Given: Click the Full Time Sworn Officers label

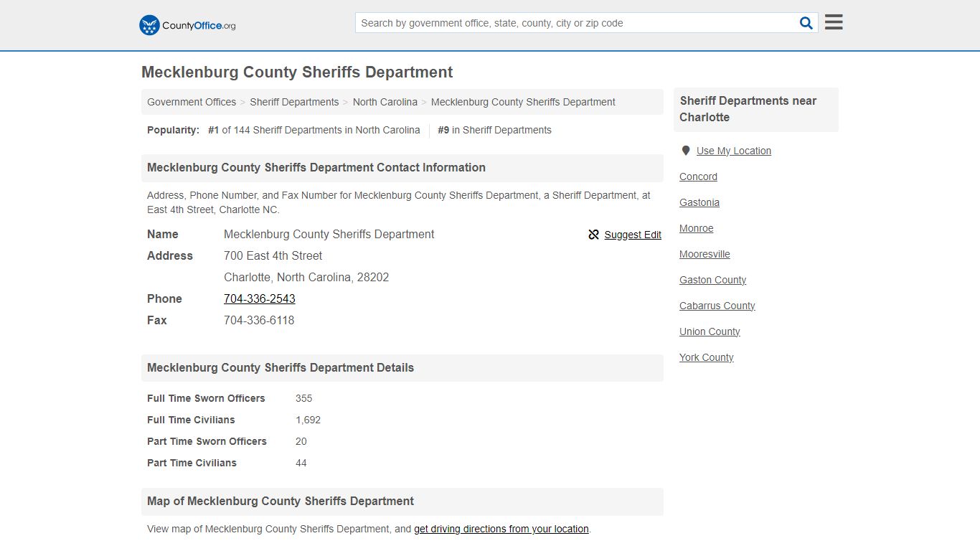Looking at the screenshot, I should click(206, 398).
